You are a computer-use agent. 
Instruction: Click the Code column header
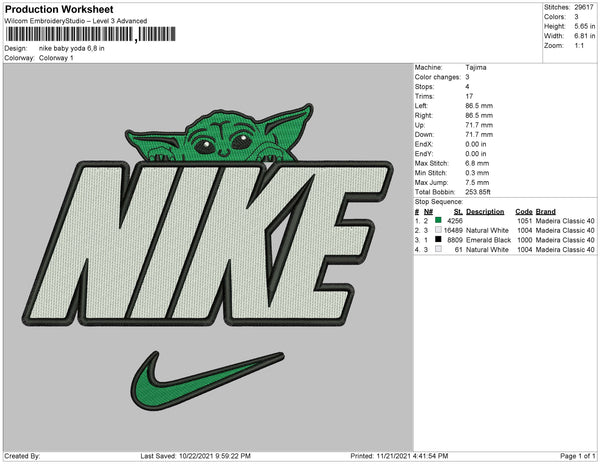pyautogui.click(x=524, y=212)
